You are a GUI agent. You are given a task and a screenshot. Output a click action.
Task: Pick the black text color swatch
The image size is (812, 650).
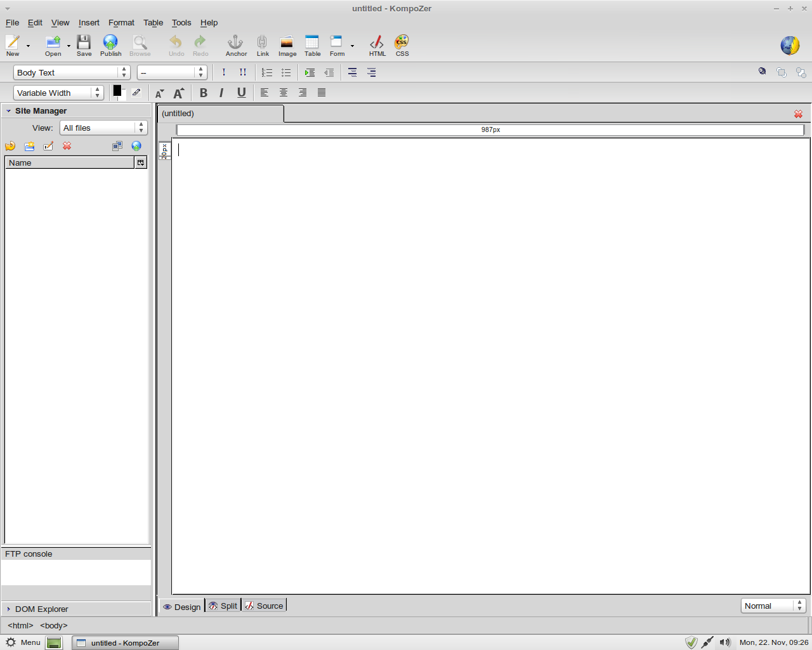coord(117,91)
